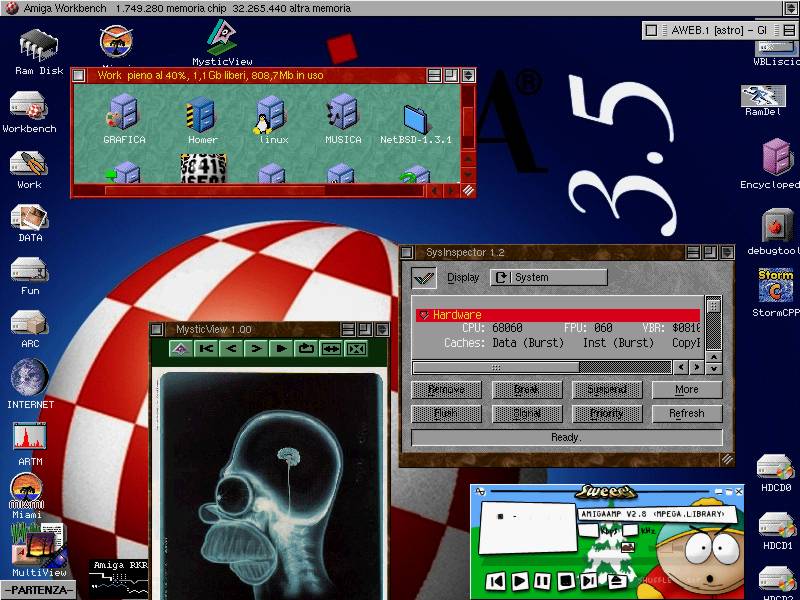Viewport: 800px width, 600px height.
Task: Click the Refresh button in SysInspector
Action: [x=687, y=414]
